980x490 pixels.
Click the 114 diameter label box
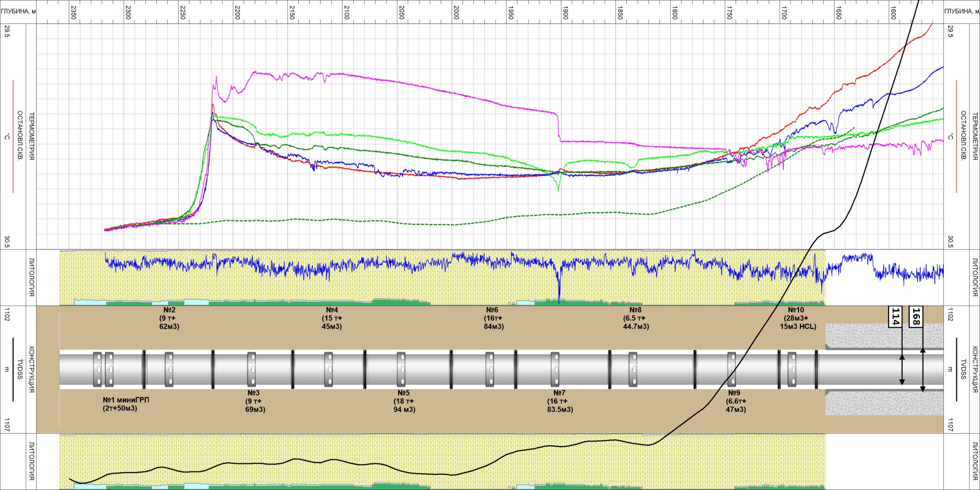pos(895,316)
